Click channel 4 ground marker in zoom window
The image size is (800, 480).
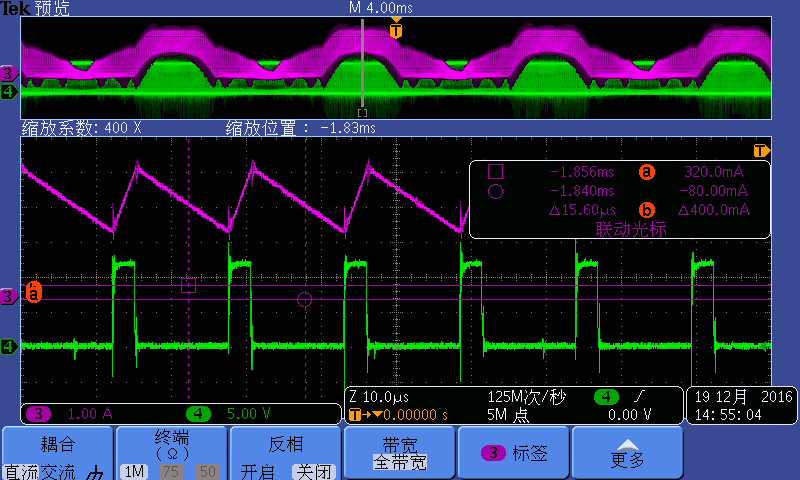(9, 347)
